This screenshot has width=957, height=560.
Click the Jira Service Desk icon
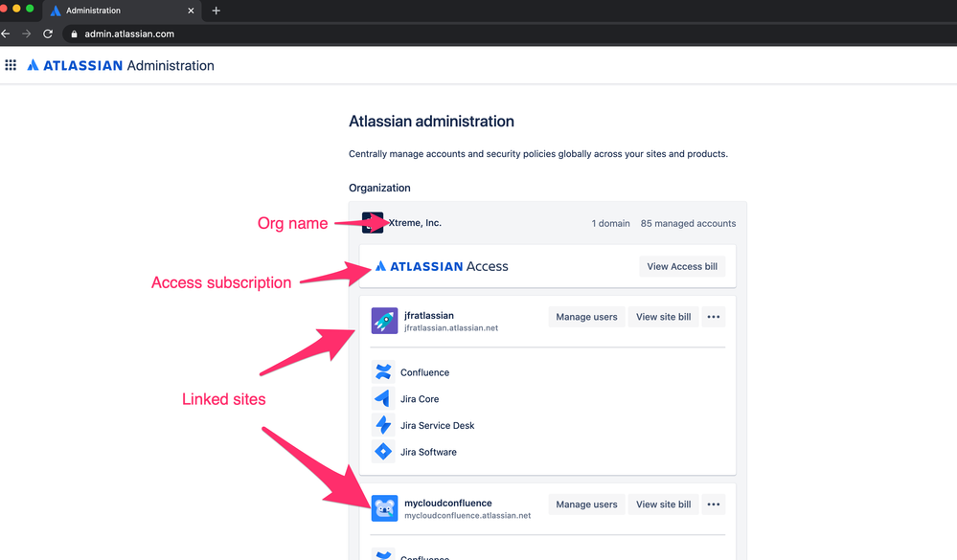pos(383,425)
